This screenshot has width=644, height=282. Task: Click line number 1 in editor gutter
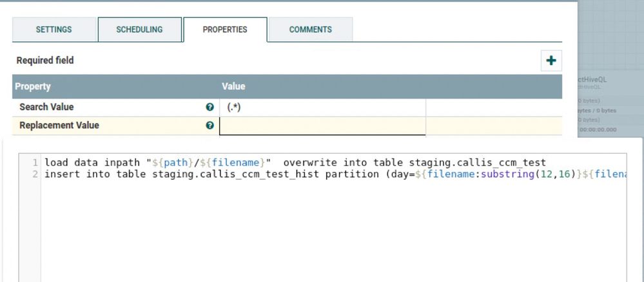coord(35,162)
